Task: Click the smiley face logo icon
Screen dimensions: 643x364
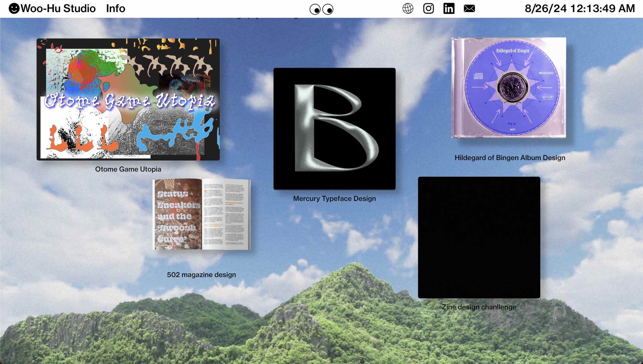Action: [14, 8]
